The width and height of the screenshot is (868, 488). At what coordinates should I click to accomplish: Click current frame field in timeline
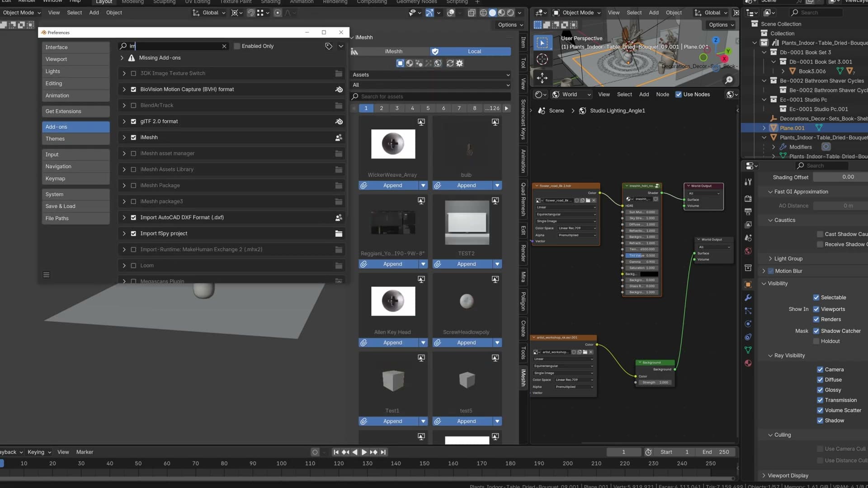pyautogui.click(x=623, y=452)
